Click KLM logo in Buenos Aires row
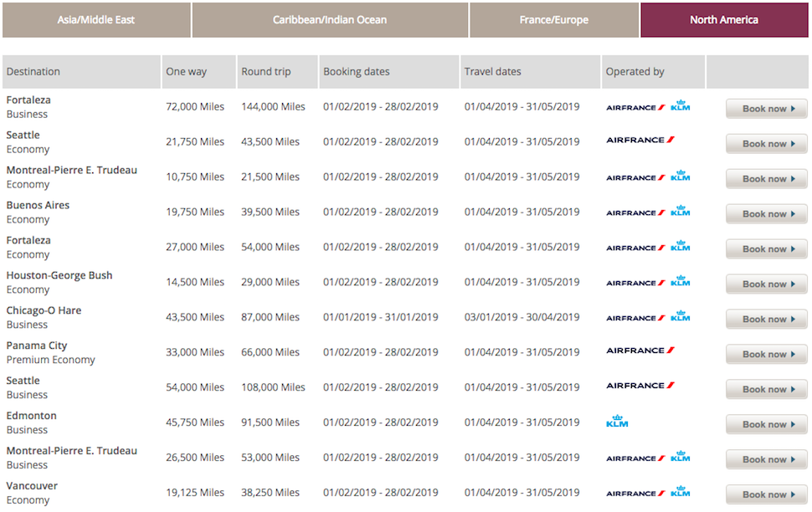812x512 pixels. pos(680,211)
